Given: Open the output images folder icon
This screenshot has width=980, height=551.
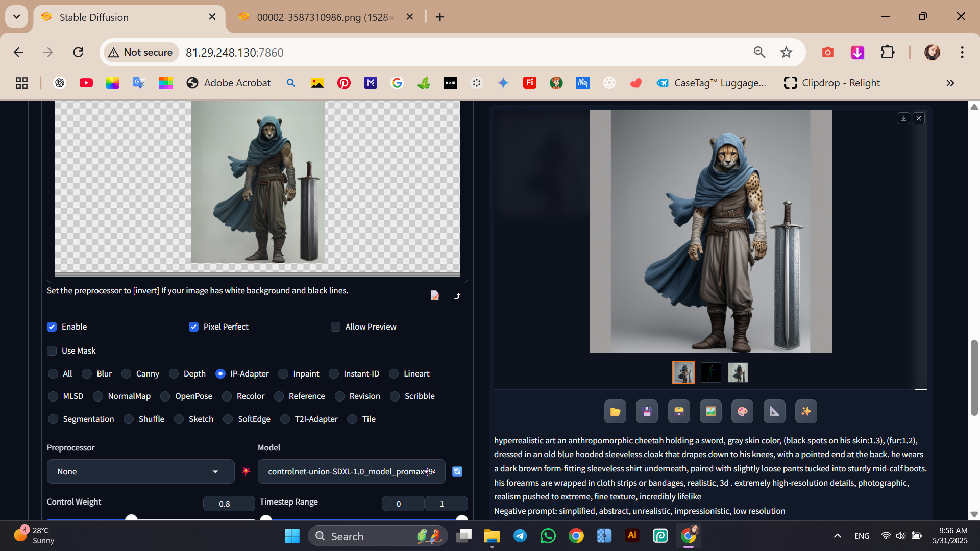Looking at the screenshot, I should click(x=615, y=412).
